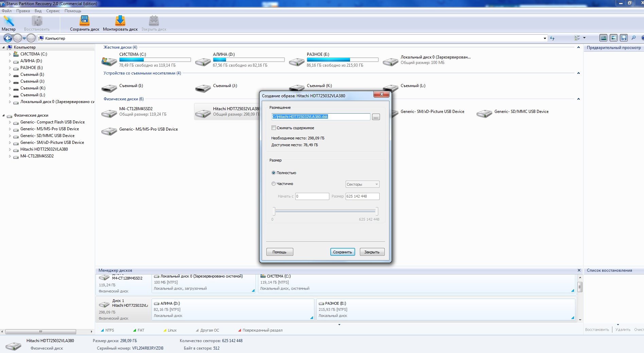Click the magnifying glass search icon
Viewport: 644px width, 353px height.
pos(633,38)
